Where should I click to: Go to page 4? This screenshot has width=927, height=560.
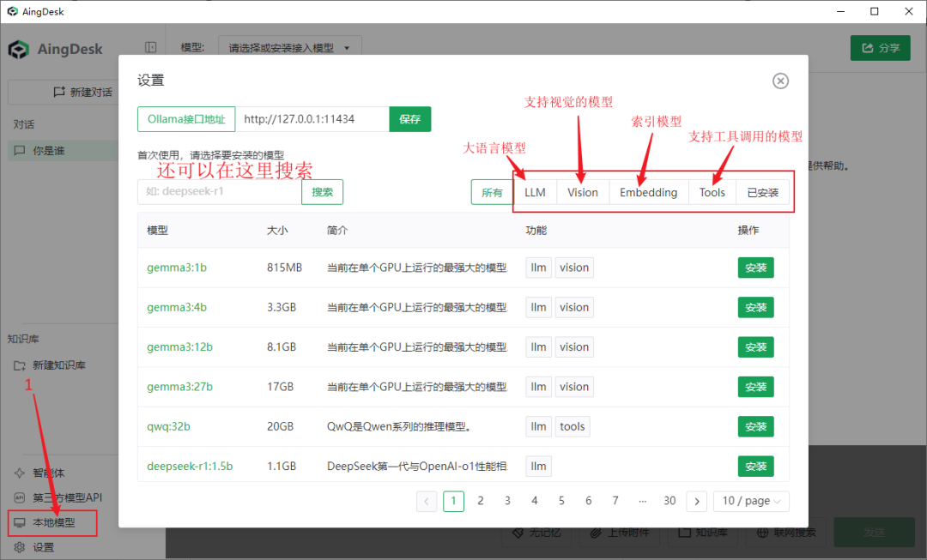(x=535, y=501)
